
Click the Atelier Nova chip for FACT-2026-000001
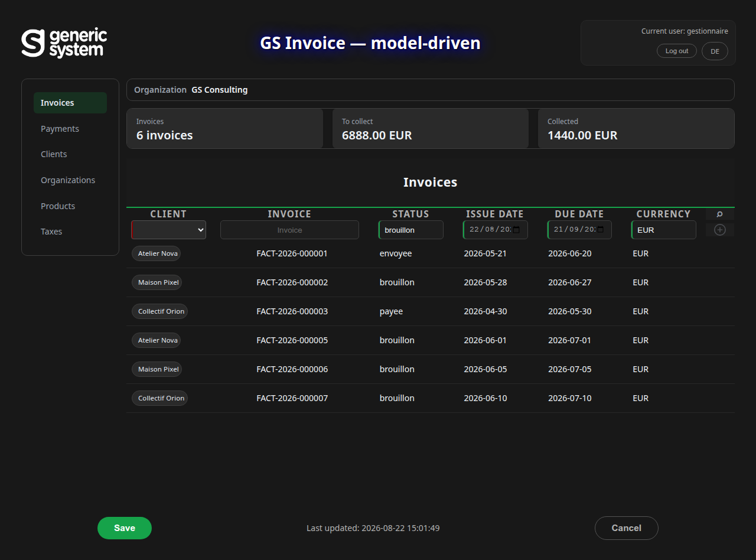coord(156,253)
